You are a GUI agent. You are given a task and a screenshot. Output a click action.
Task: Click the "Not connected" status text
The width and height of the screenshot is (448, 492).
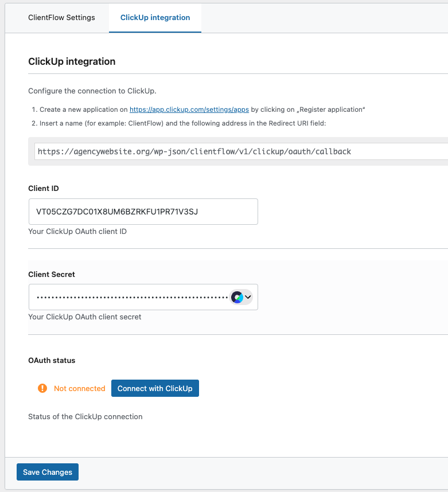(79, 388)
